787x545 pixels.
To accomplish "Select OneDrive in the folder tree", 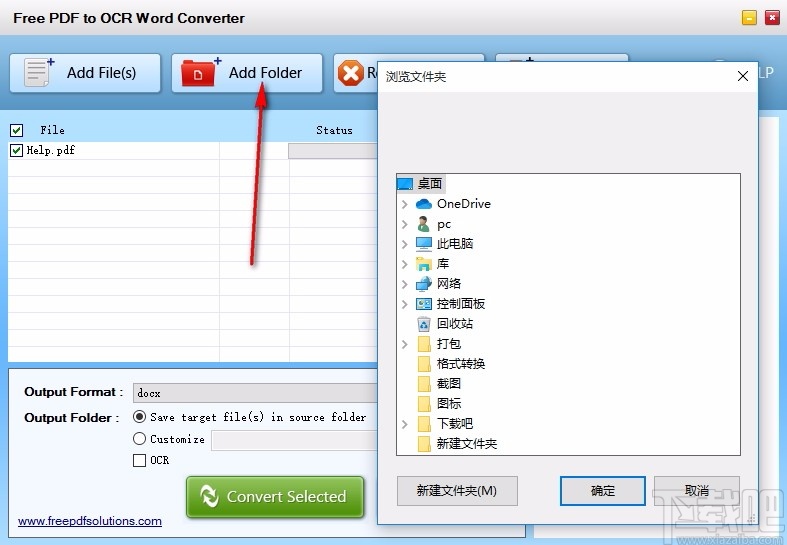I will pyautogui.click(x=464, y=204).
